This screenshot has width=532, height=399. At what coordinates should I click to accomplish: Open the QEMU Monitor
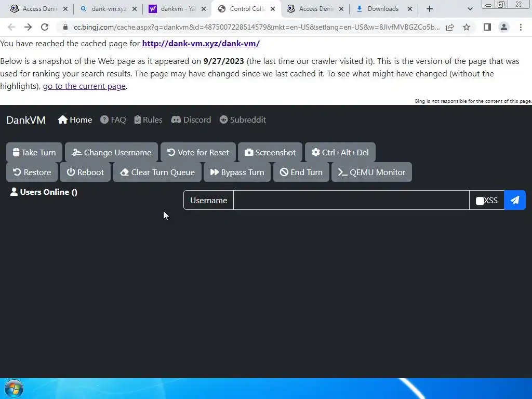click(x=371, y=172)
